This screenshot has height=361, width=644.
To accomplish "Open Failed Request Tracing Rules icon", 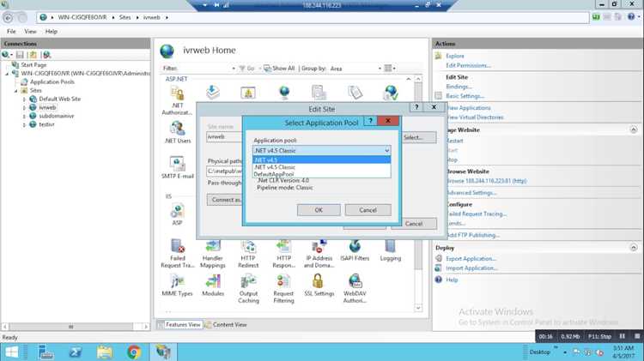I will click(178, 253).
